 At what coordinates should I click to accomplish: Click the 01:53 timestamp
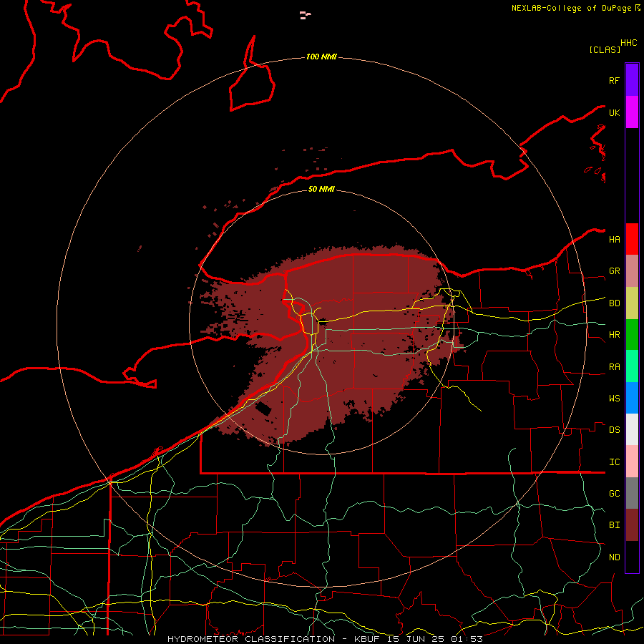pos(466,639)
